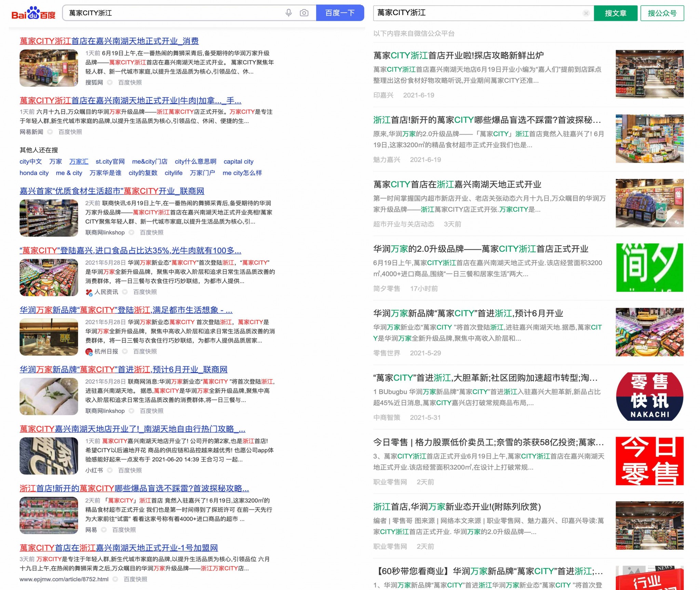Open WeChat article 华润万家的2.0升级品牌
Screen dimensions: 700x590
pyautogui.click(x=481, y=249)
